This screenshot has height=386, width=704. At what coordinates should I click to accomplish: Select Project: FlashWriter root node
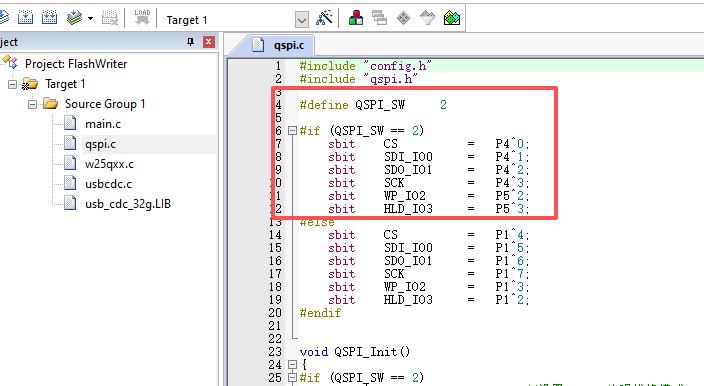tap(76, 64)
